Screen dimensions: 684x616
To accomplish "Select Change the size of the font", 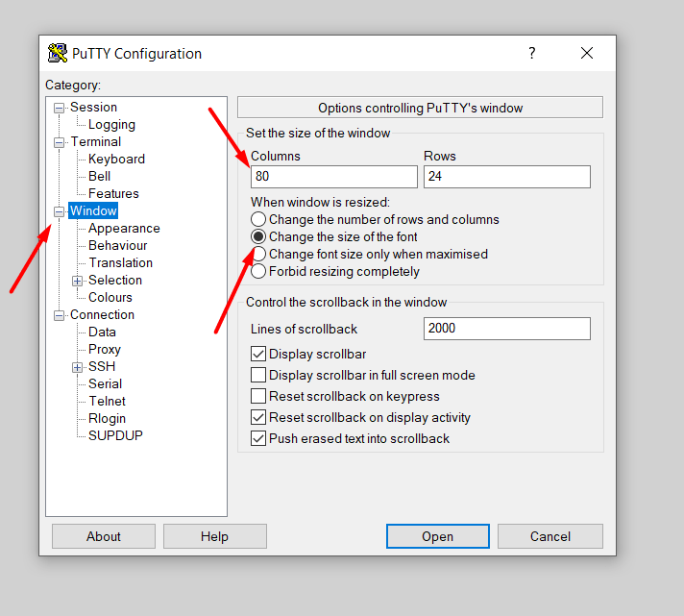I will [x=334, y=237].
